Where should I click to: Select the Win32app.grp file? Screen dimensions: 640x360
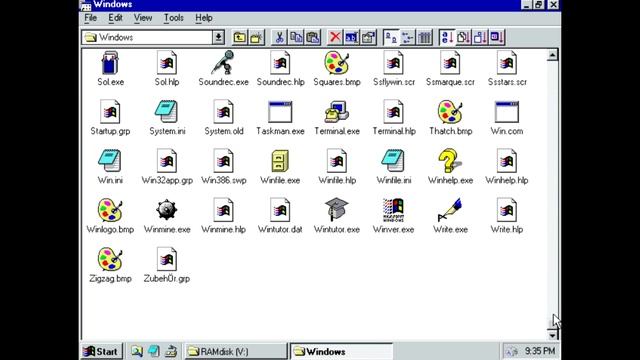[x=167, y=166]
